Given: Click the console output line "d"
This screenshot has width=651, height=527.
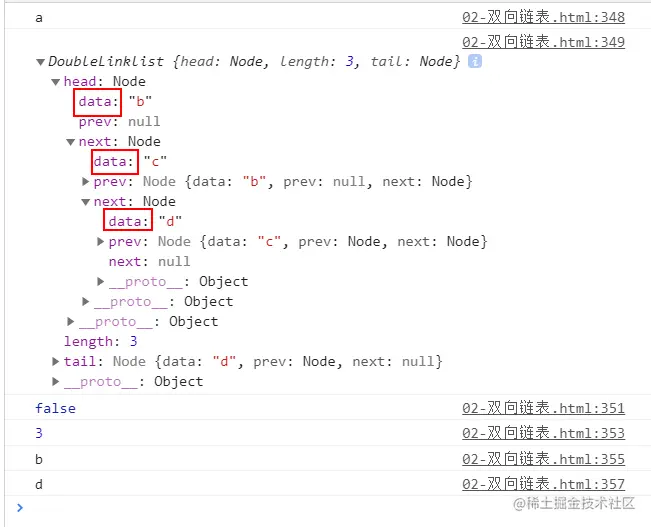Looking at the screenshot, I should pos(39,484).
